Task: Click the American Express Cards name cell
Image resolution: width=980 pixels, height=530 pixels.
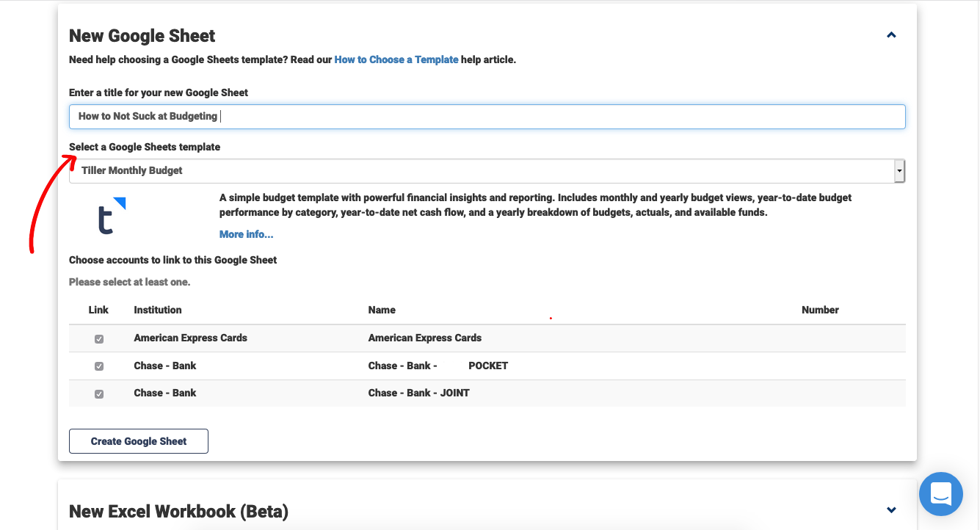Action: 424,338
